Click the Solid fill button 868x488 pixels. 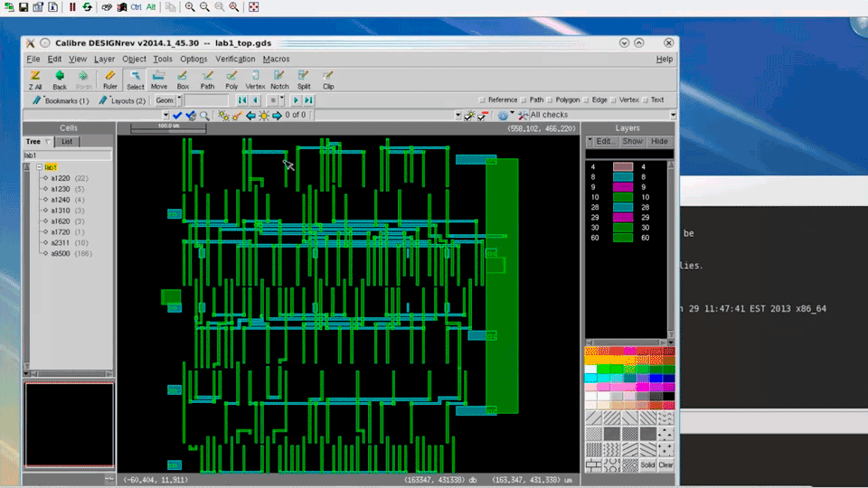(647, 465)
